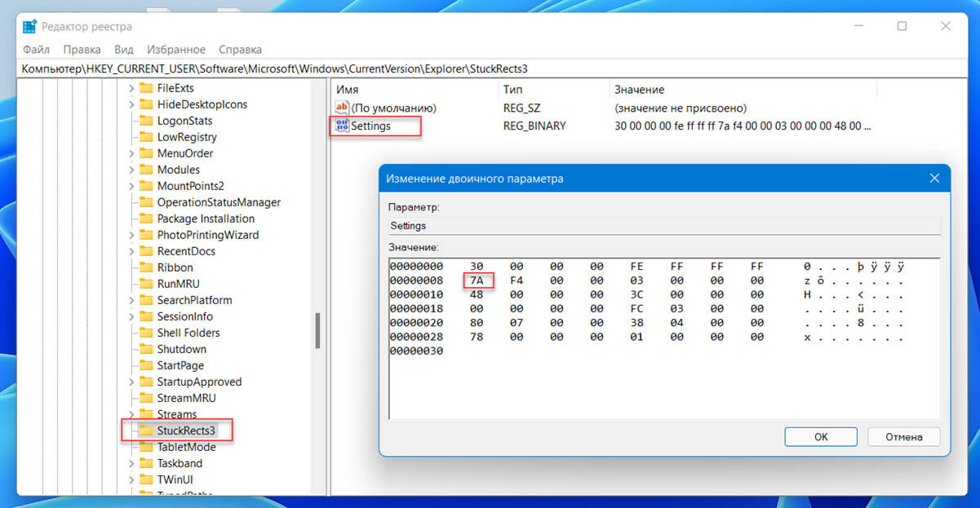Select the Settings binary value icon
Viewport: 980px width, 508px height.
[342, 126]
